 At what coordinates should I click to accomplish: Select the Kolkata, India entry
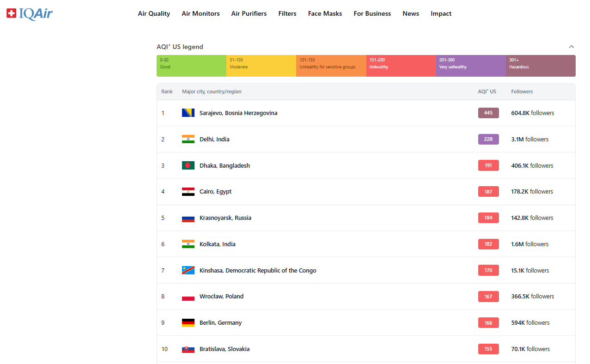click(217, 244)
